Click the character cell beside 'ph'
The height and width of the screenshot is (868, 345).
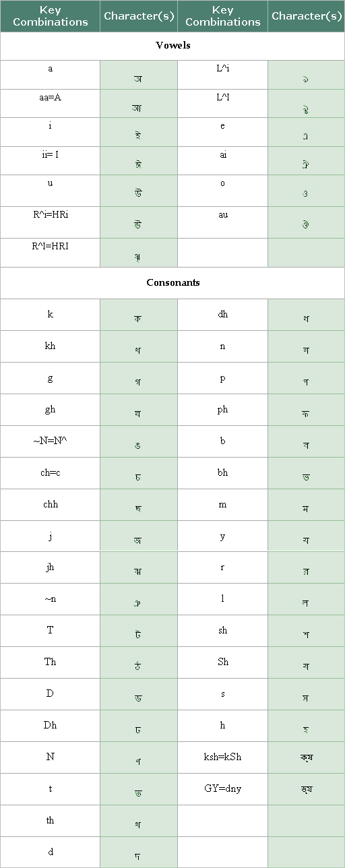click(307, 410)
